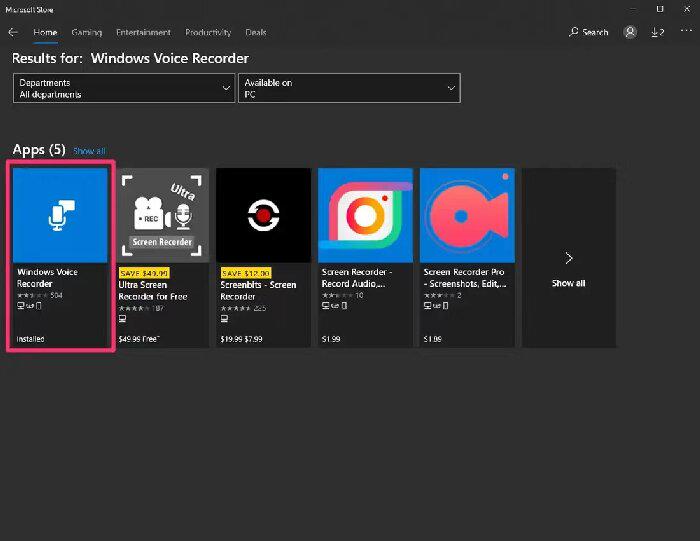This screenshot has height=541, width=700.
Task: Select the Ultra Screen Recorder for Free title
Action: pyautogui.click(x=153, y=291)
